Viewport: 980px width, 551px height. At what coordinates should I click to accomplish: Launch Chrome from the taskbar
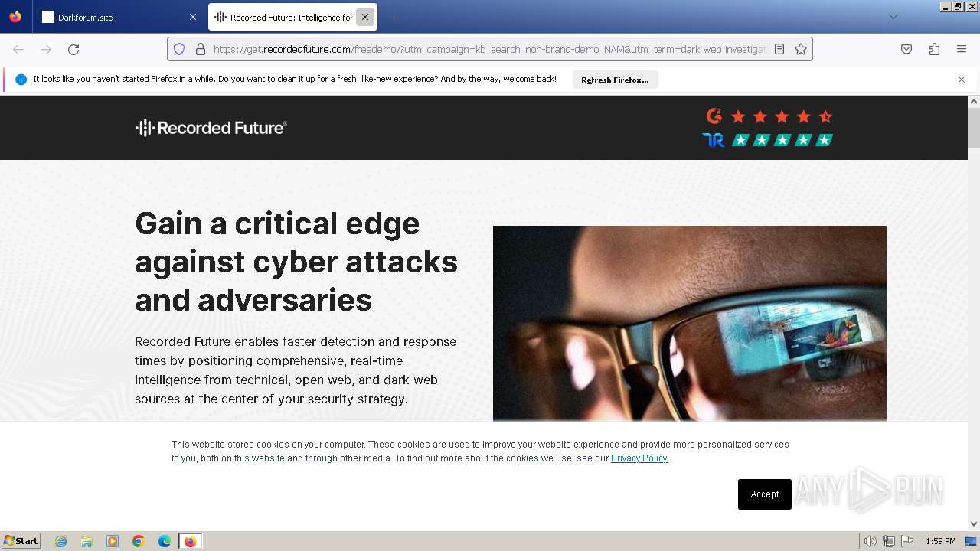139,541
